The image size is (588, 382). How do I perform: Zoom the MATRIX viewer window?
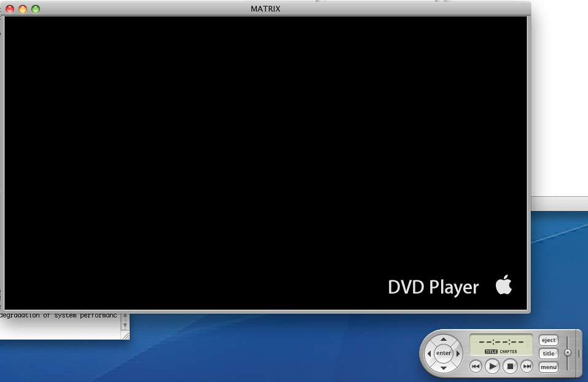click(x=36, y=9)
